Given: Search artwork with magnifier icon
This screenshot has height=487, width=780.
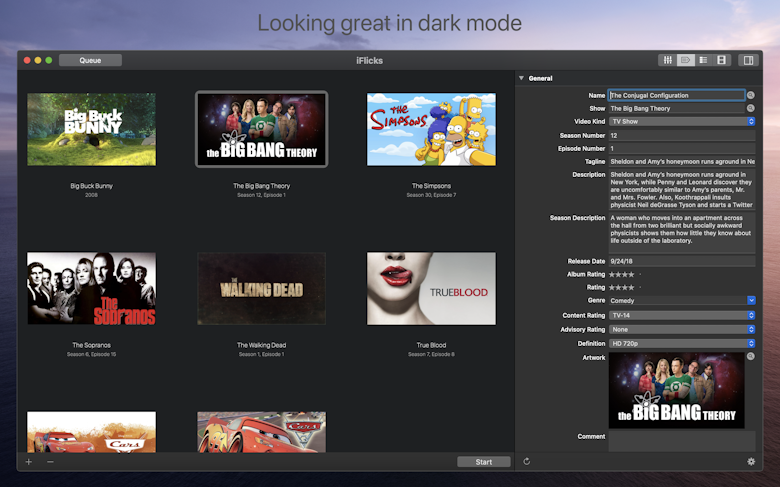Looking at the screenshot, I should click(x=751, y=356).
